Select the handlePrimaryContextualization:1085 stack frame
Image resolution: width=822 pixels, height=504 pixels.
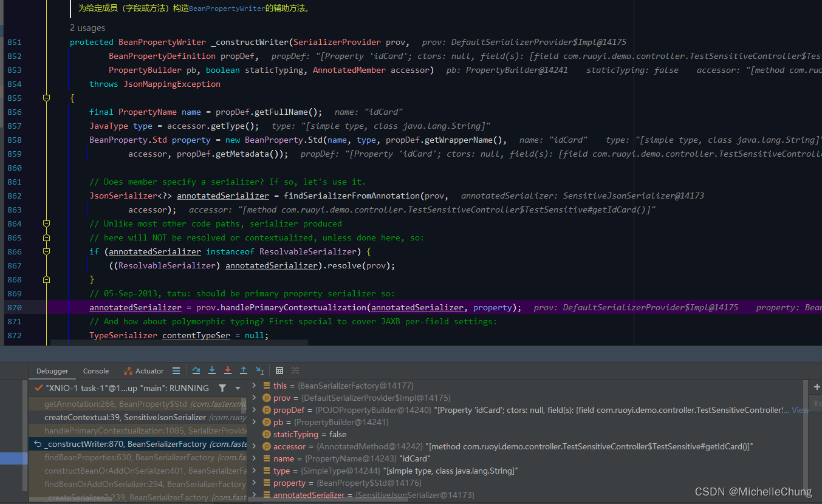(x=138, y=431)
